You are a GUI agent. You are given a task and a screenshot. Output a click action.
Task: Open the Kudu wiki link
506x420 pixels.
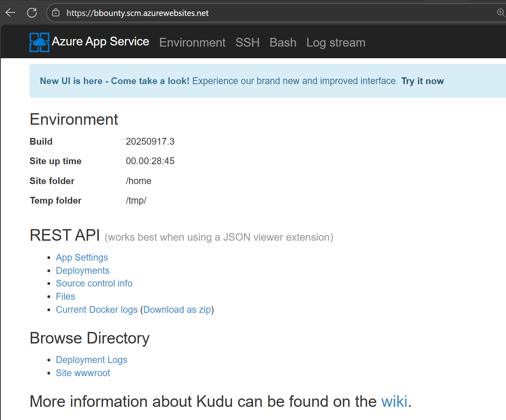pyautogui.click(x=394, y=402)
